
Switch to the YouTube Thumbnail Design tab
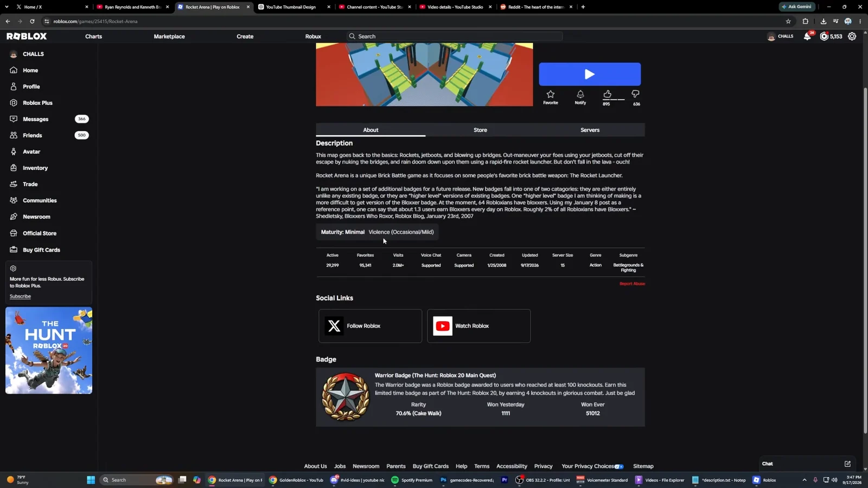click(x=295, y=7)
